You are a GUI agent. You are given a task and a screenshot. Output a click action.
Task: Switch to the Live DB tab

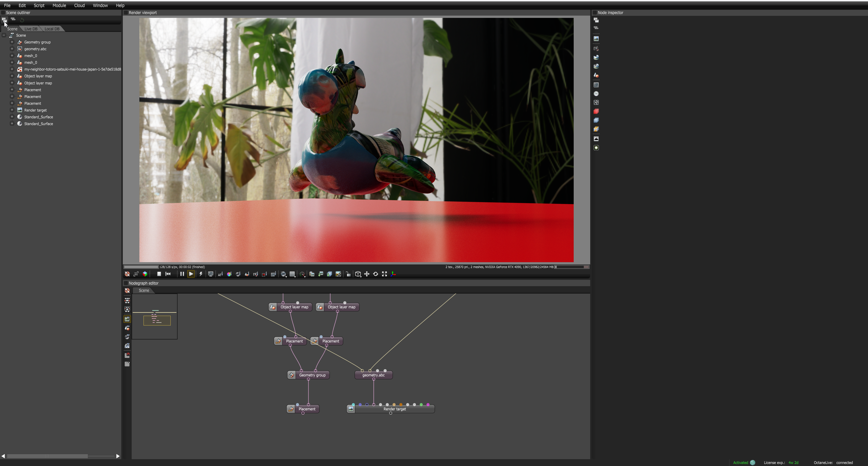point(31,29)
